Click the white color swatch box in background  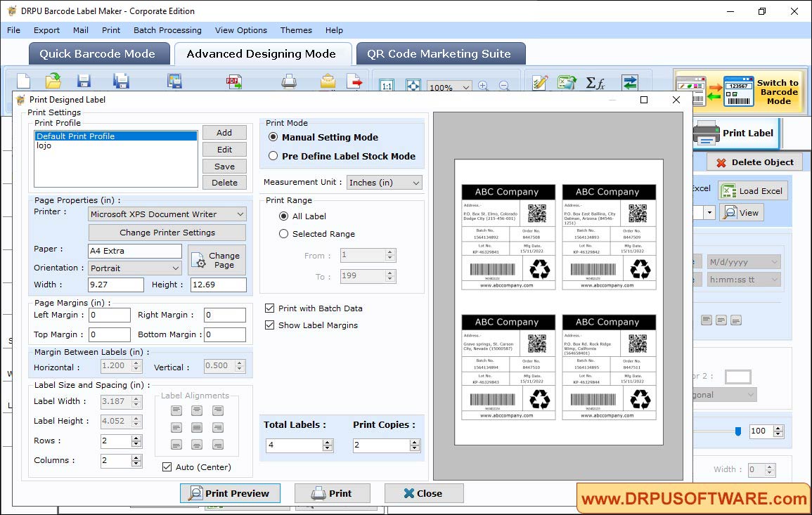coord(738,377)
